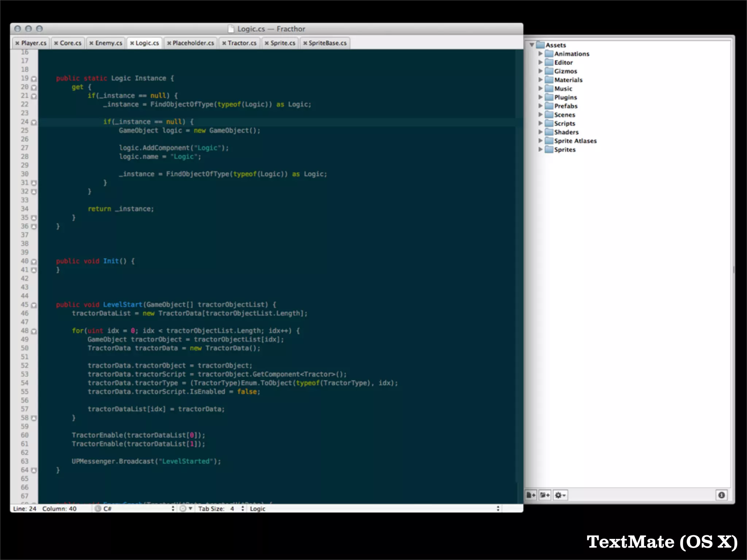Click the Materials folder icon
Image resolution: width=747 pixels, height=560 pixels.
[549, 79]
